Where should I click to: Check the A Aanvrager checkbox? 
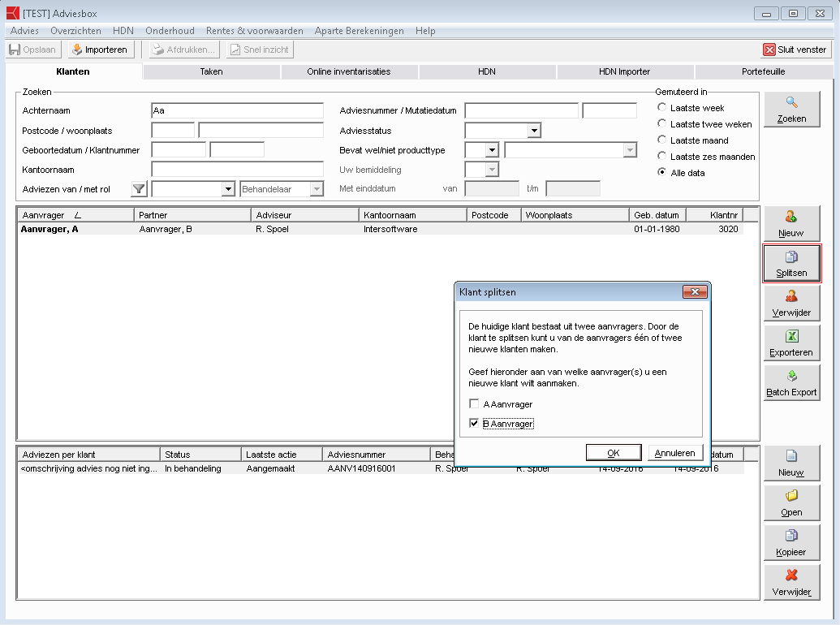[x=474, y=404]
